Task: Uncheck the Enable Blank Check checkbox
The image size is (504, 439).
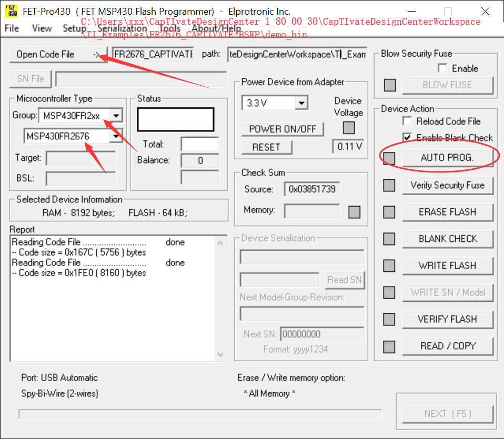Action: point(407,137)
